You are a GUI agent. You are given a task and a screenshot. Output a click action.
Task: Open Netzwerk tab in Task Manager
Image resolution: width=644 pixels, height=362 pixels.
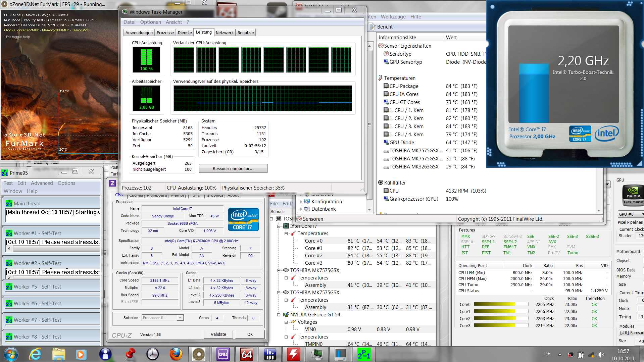click(x=225, y=33)
